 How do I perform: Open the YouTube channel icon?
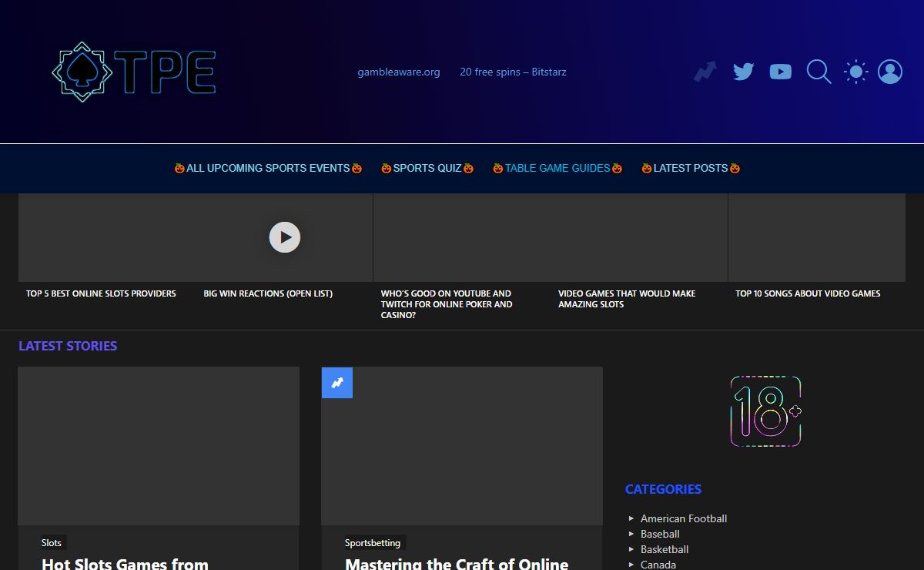(x=780, y=72)
